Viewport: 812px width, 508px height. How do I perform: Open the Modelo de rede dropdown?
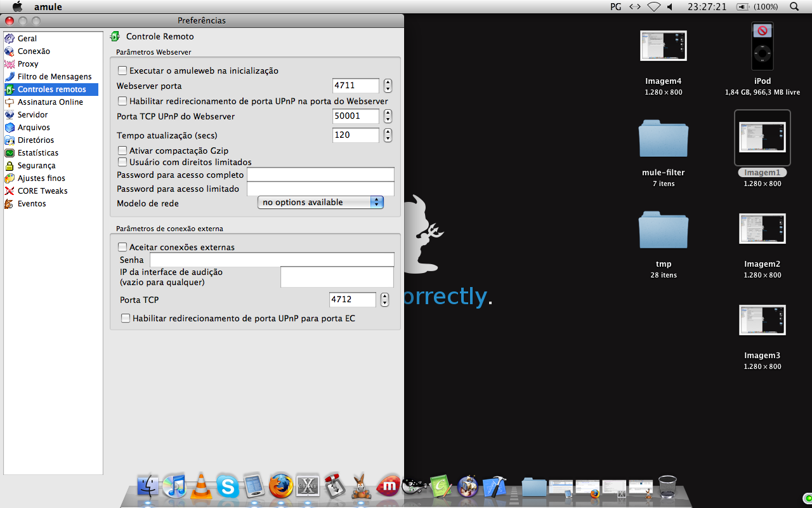[x=320, y=203]
